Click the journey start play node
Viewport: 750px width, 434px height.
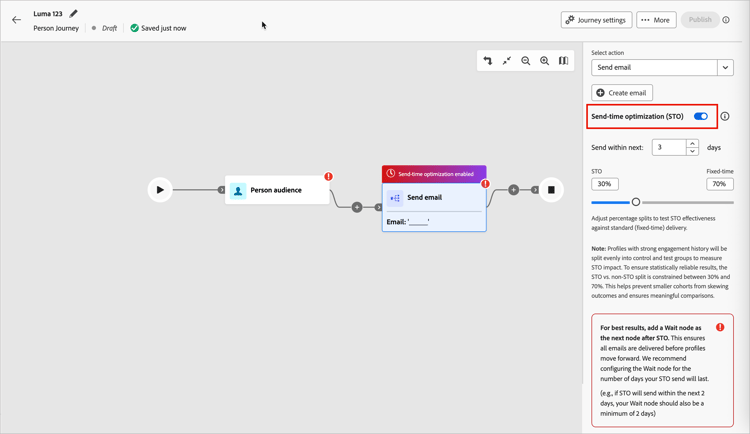point(160,190)
